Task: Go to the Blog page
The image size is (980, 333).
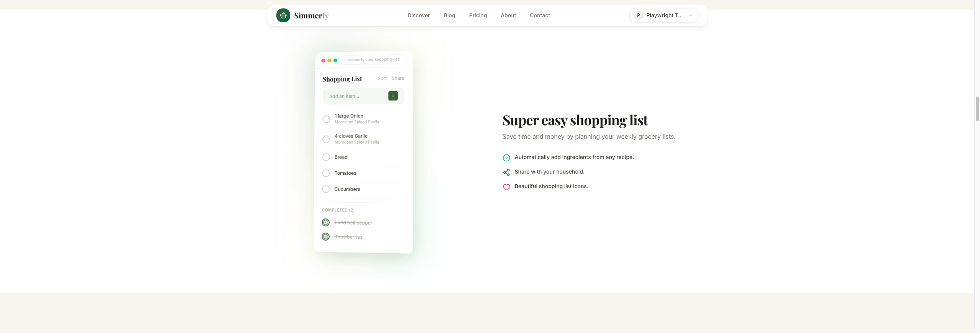Action: 449,15
